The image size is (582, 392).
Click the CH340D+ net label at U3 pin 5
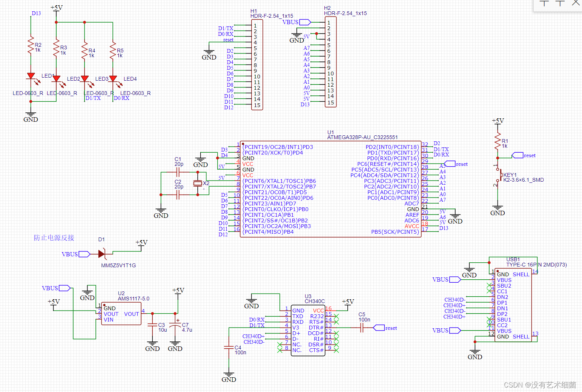[253, 336]
